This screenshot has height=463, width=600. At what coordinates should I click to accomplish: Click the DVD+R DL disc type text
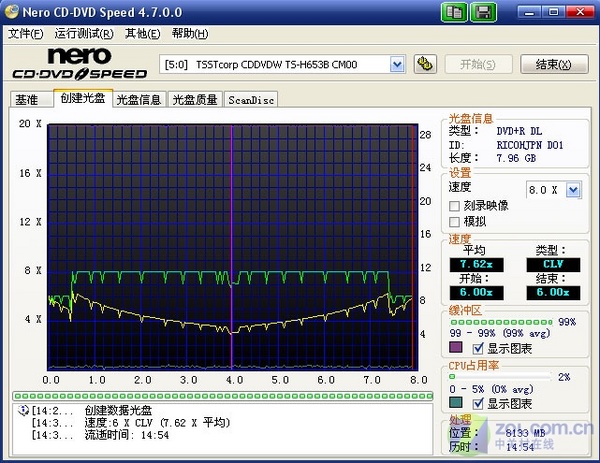pyautogui.click(x=519, y=131)
